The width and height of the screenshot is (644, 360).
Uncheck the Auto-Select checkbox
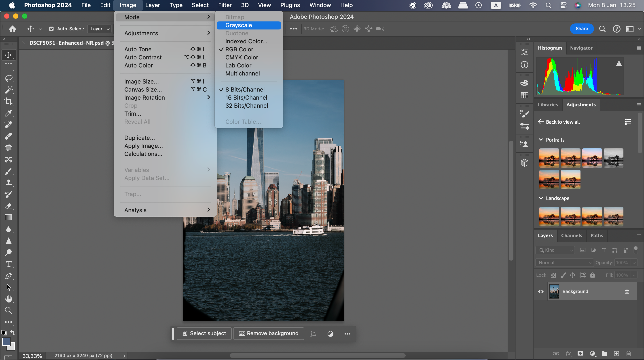tap(51, 29)
